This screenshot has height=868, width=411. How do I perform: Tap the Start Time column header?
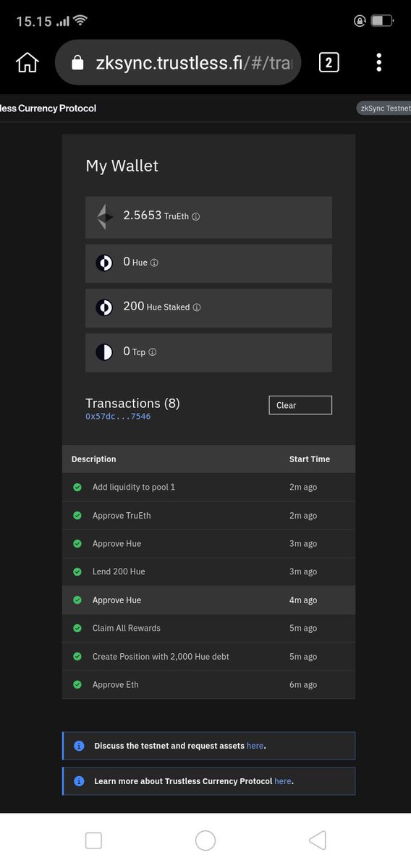pos(310,459)
